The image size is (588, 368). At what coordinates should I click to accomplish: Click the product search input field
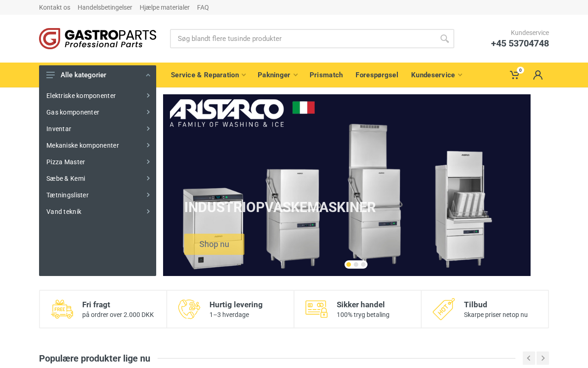tap(312, 39)
